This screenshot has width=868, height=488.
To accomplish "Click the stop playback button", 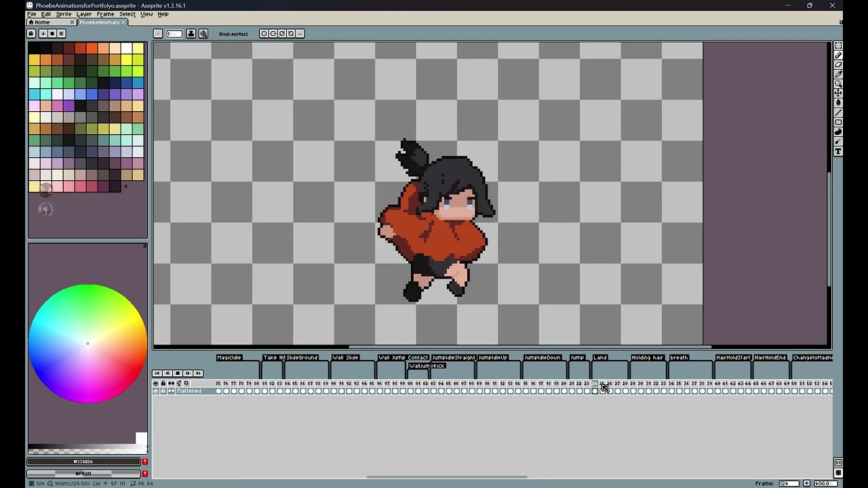I will (178, 373).
